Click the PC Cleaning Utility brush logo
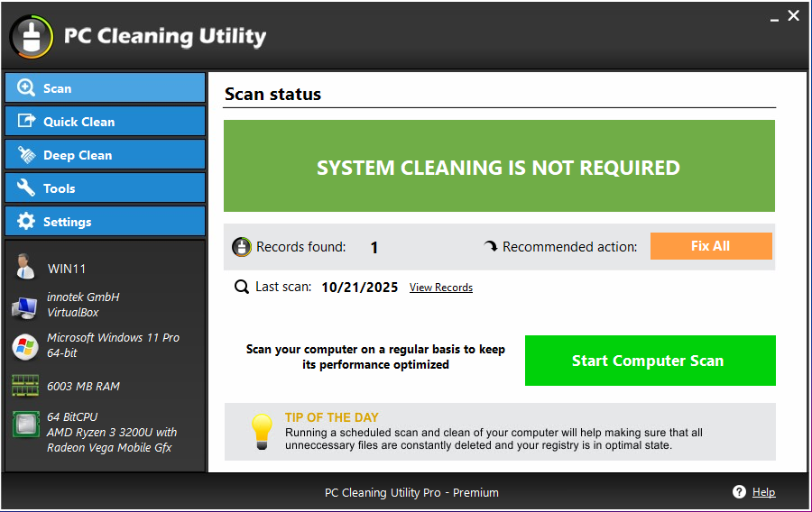 tap(32, 37)
